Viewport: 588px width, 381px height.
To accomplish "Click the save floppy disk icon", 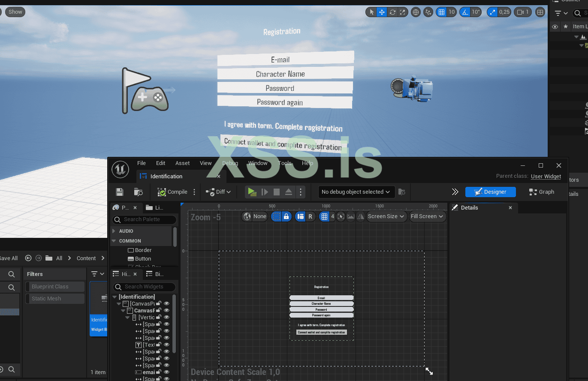I will click(x=120, y=192).
